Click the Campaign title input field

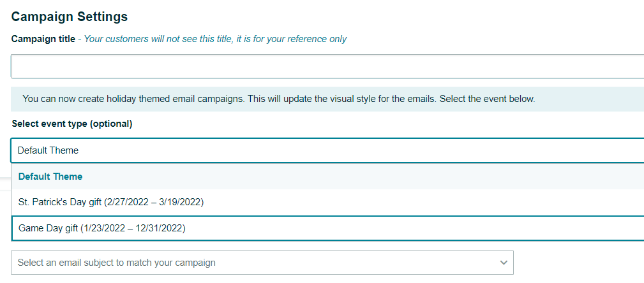327,66
